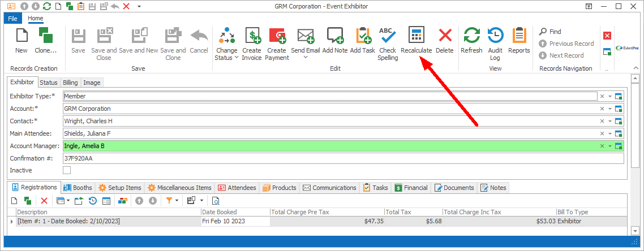
Task: Open the Notes tab
Action: (493, 188)
